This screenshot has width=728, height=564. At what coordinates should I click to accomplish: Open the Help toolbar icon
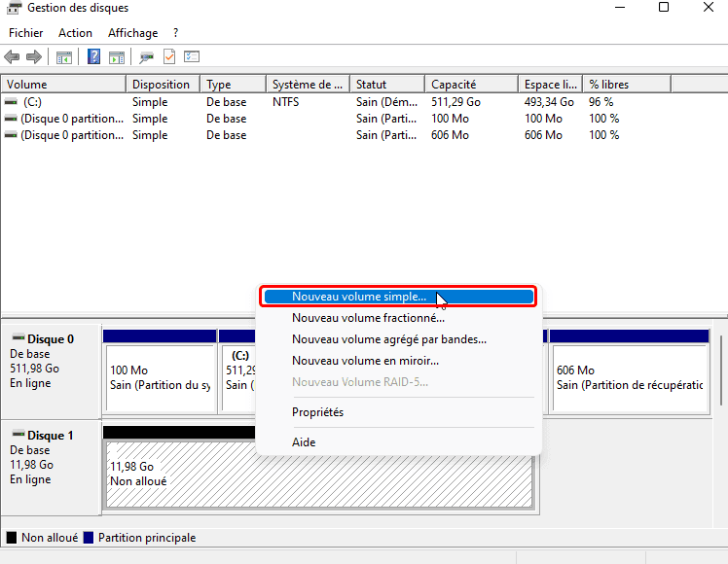click(93, 57)
